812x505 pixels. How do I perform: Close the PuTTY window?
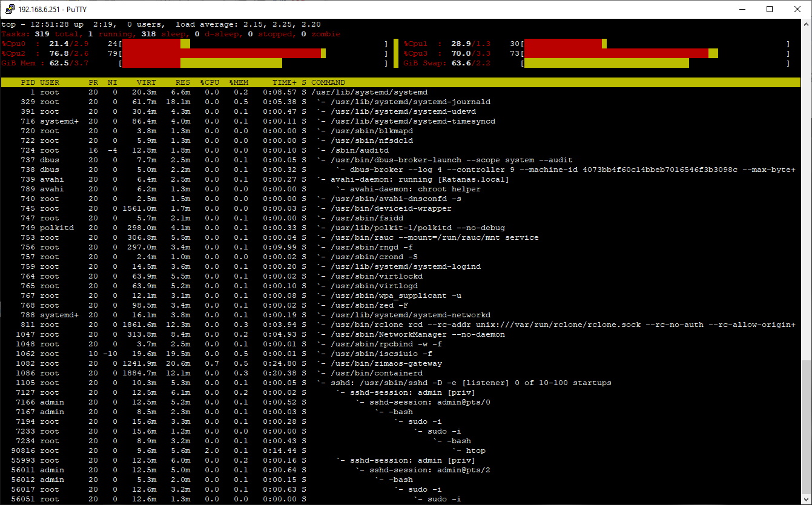[x=797, y=9]
